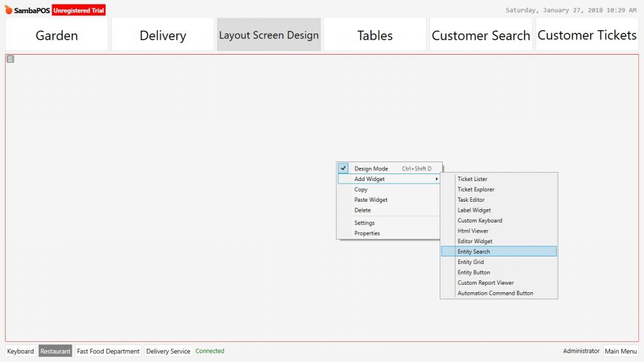Viewport: 644px width, 362px height.
Task: Toggle the Design Mode checkmark
Action: point(343,168)
